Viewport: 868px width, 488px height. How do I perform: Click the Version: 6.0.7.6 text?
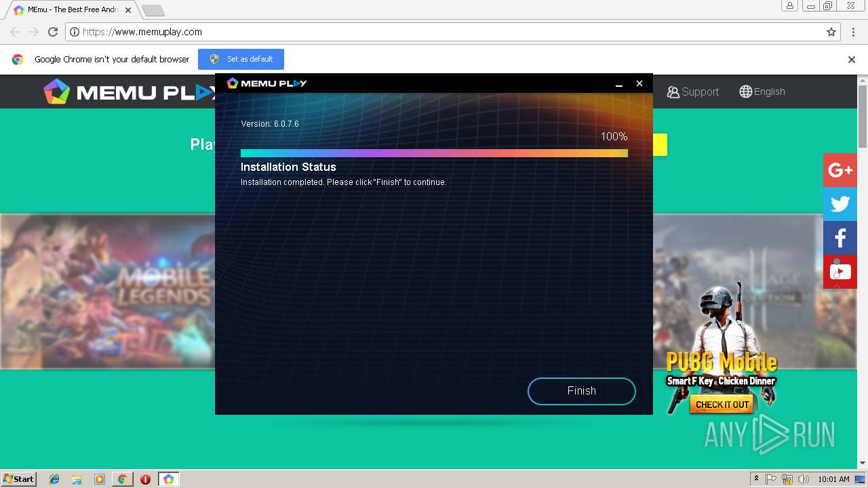click(x=270, y=124)
